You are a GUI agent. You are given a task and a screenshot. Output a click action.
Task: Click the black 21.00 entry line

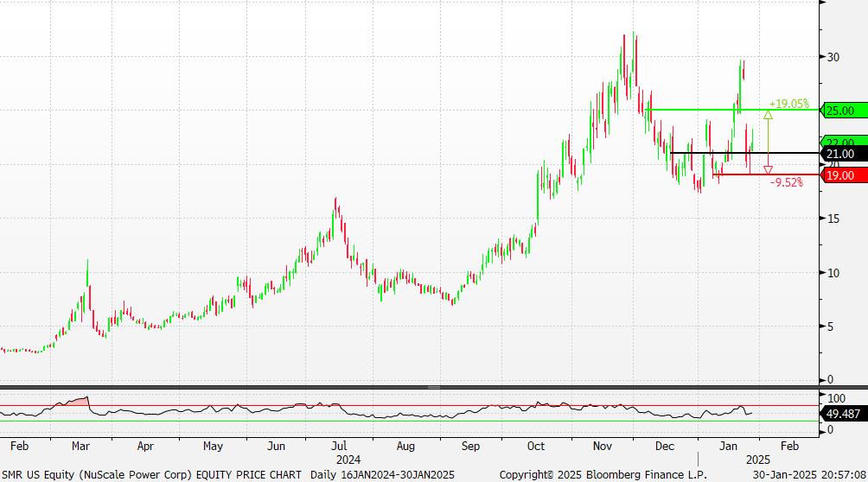pos(744,153)
